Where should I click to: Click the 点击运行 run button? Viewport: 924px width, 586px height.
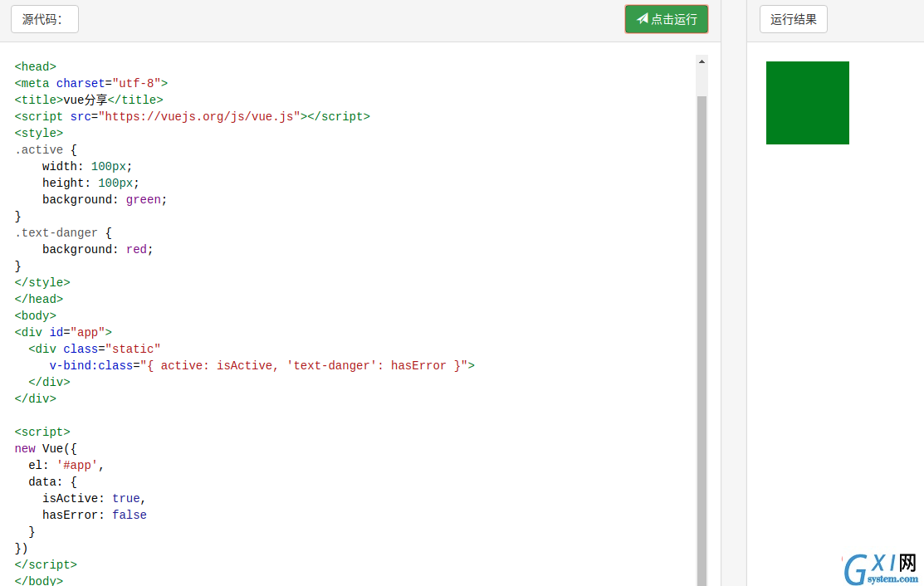tap(667, 19)
